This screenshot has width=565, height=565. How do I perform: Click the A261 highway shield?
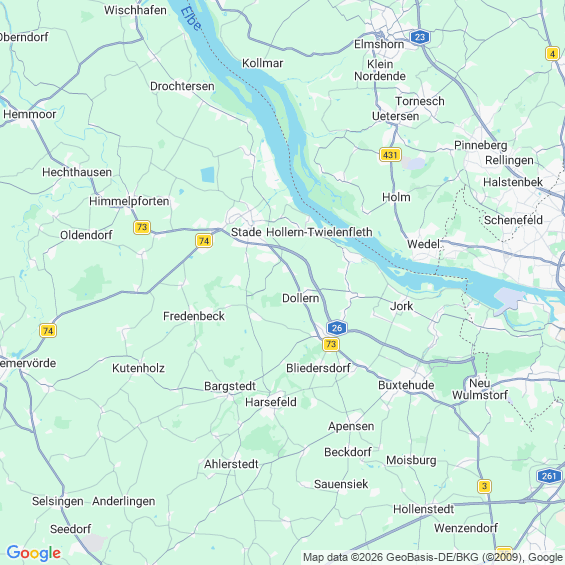coord(549,476)
